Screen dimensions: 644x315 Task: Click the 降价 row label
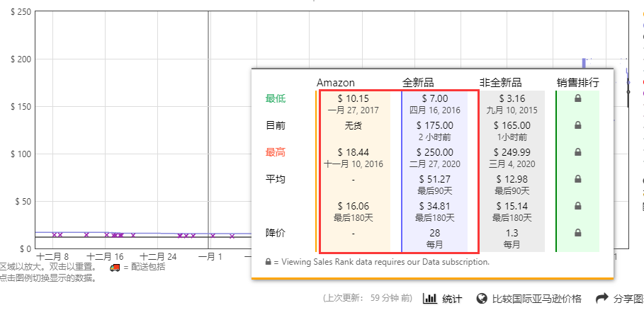coord(275,234)
